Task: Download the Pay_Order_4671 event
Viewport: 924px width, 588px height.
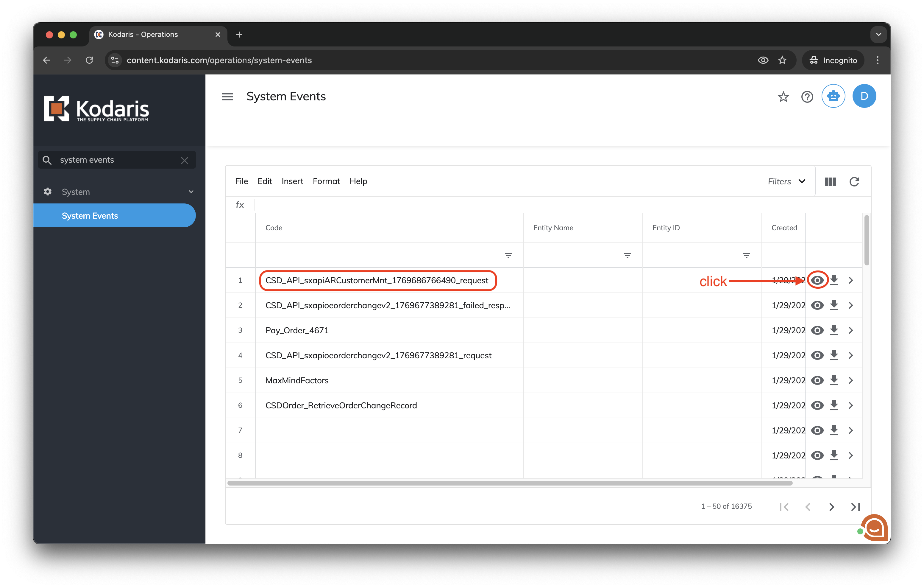Action: 834,330
